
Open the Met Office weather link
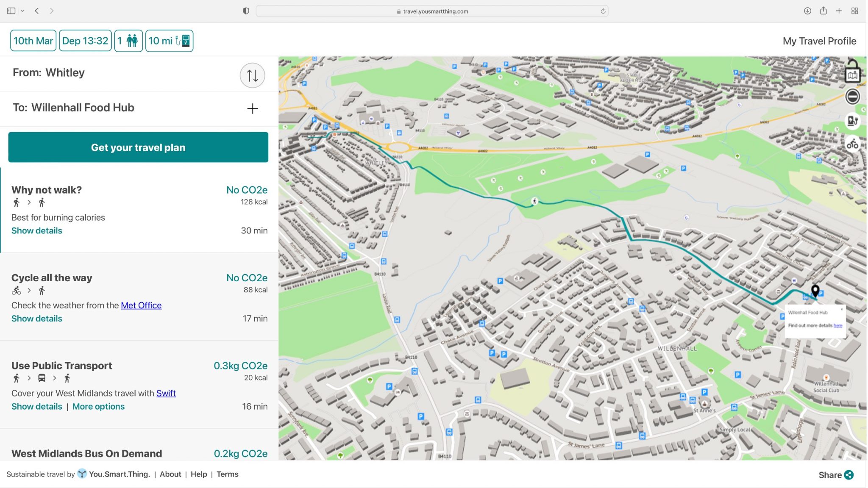pos(141,305)
